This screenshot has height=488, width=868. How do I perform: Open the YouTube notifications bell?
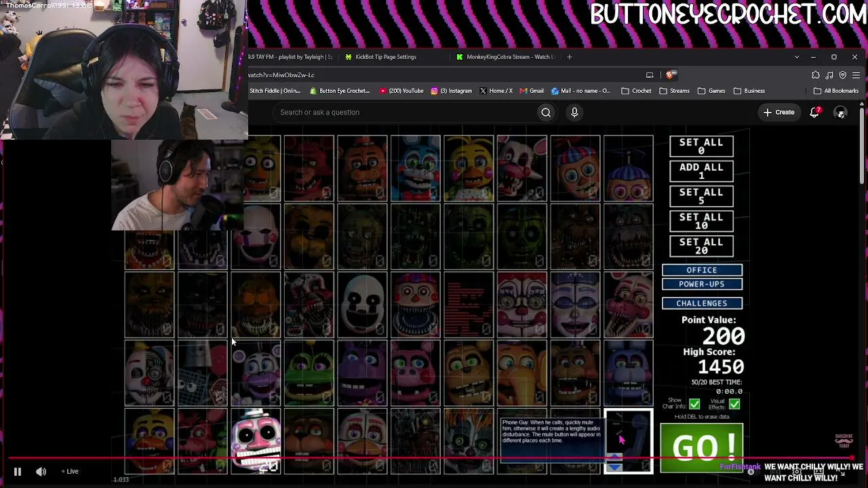tap(814, 113)
